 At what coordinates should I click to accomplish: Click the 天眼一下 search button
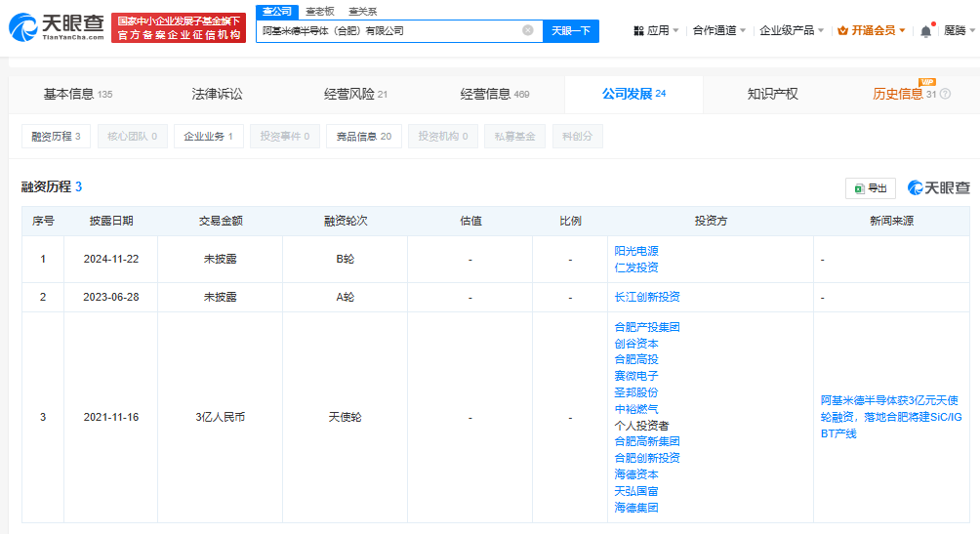[x=571, y=30]
